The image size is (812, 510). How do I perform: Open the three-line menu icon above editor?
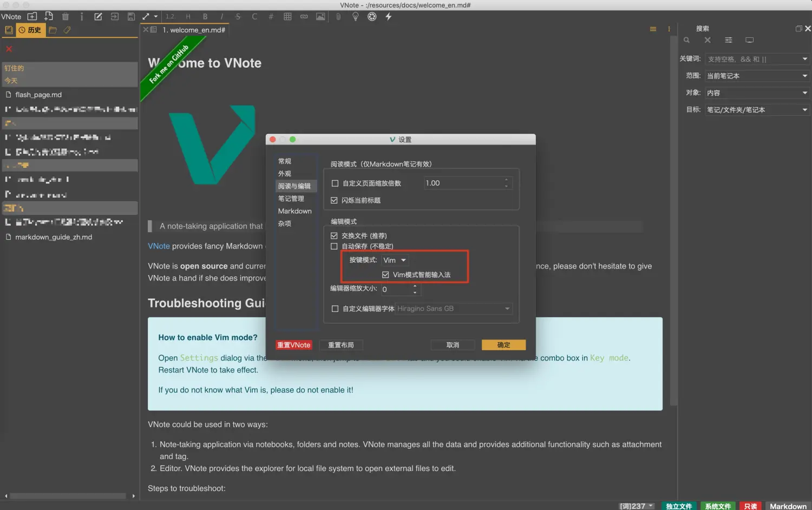point(653,29)
